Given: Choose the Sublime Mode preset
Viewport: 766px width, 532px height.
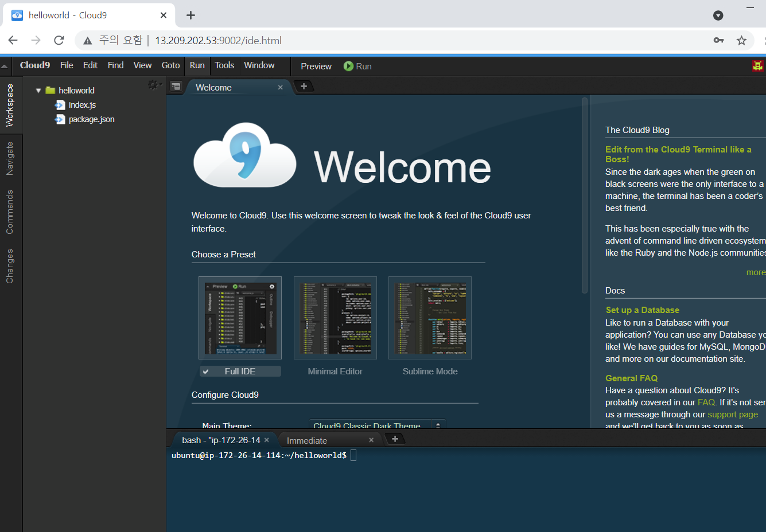Looking at the screenshot, I should click(x=430, y=371).
